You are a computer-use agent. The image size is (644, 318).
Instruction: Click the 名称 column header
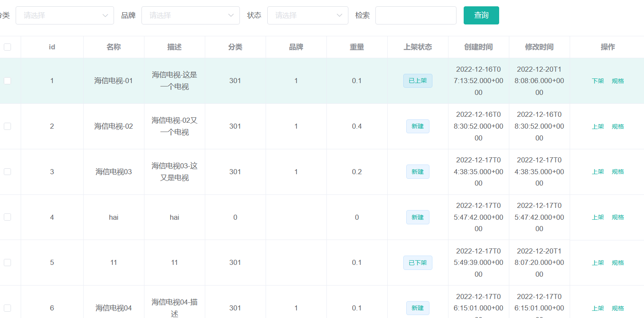click(114, 47)
